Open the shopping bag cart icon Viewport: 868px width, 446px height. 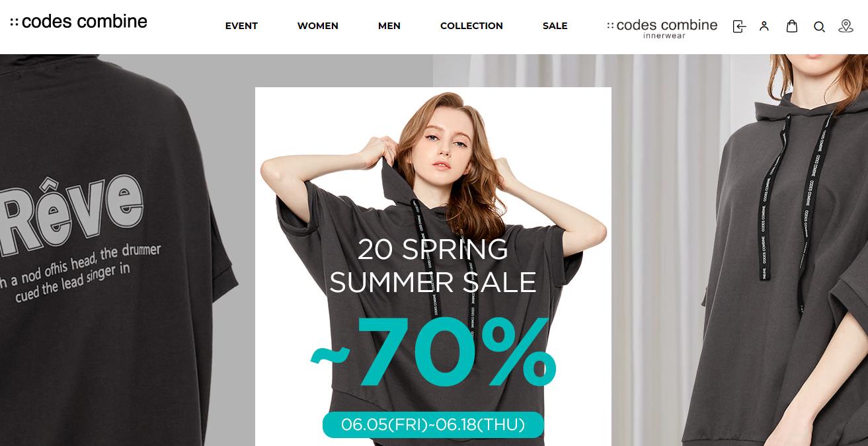(792, 26)
